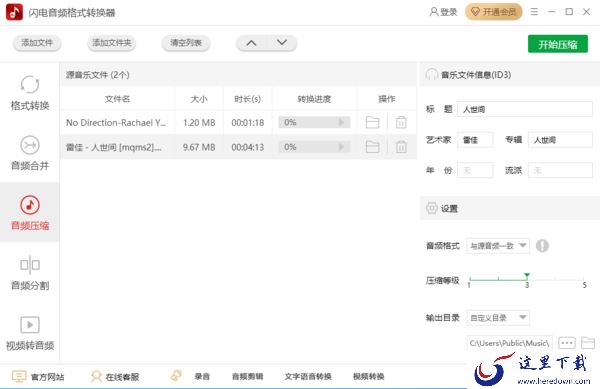Click the 年份 year input field

475,170
